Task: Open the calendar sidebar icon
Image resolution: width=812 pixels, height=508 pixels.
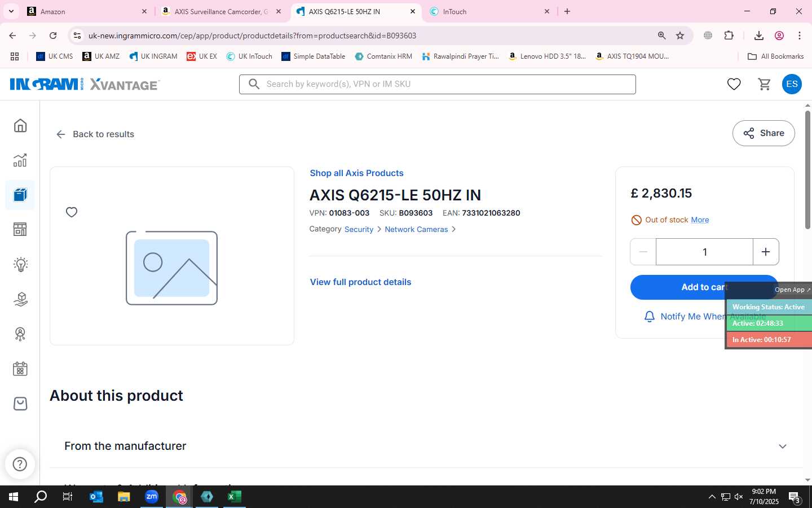Action: [20, 369]
